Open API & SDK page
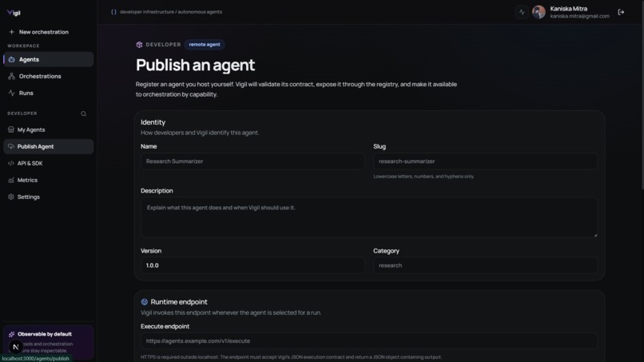This screenshot has height=362, width=644. (x=49, y=164)
